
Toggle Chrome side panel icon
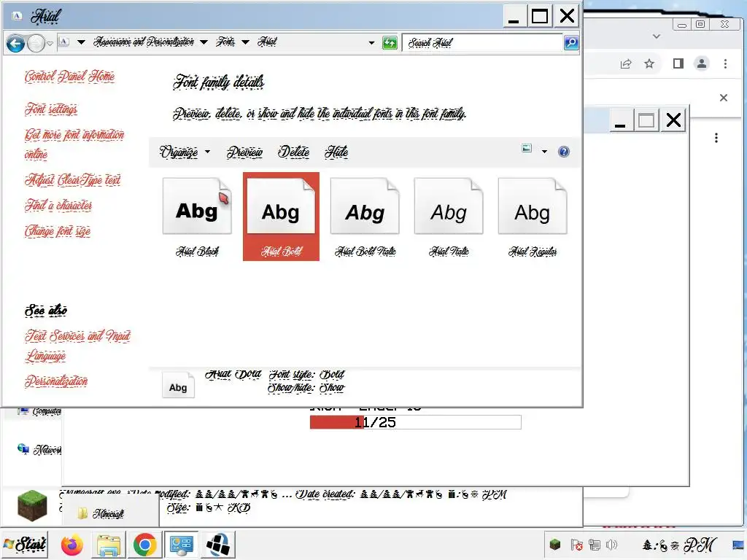[678, 63]
